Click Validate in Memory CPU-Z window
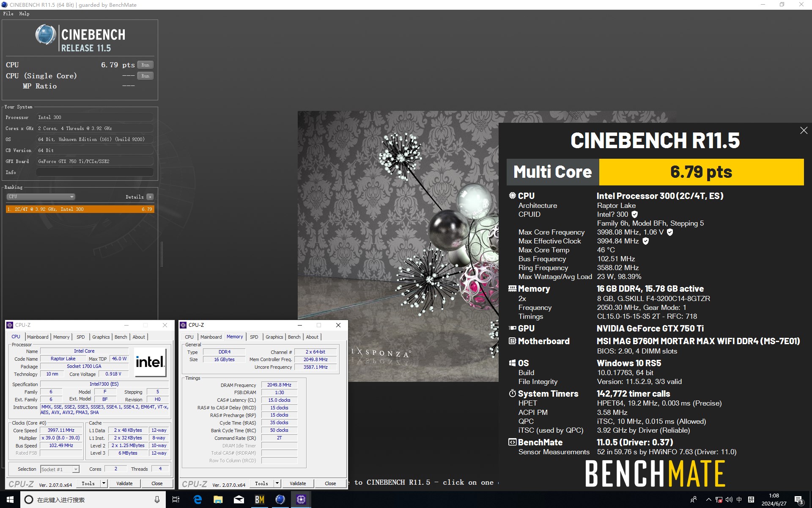 298,483
